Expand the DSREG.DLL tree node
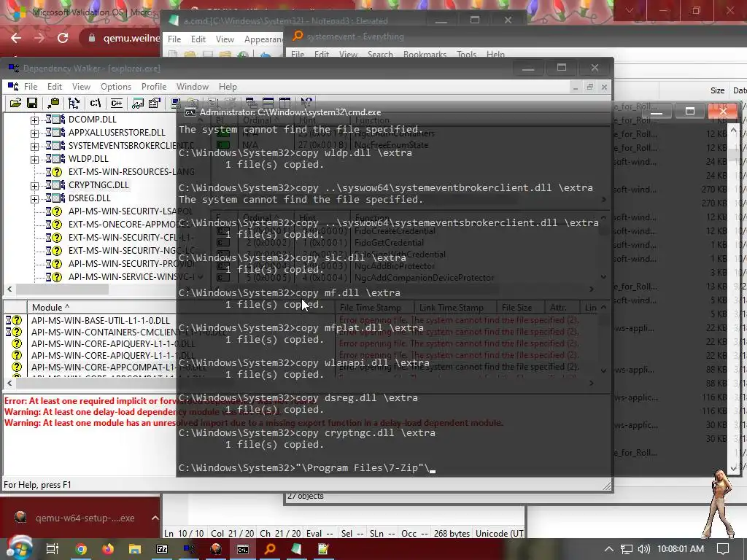The width and height of the screenshot is (747, 560). click(x=34, y=199)
